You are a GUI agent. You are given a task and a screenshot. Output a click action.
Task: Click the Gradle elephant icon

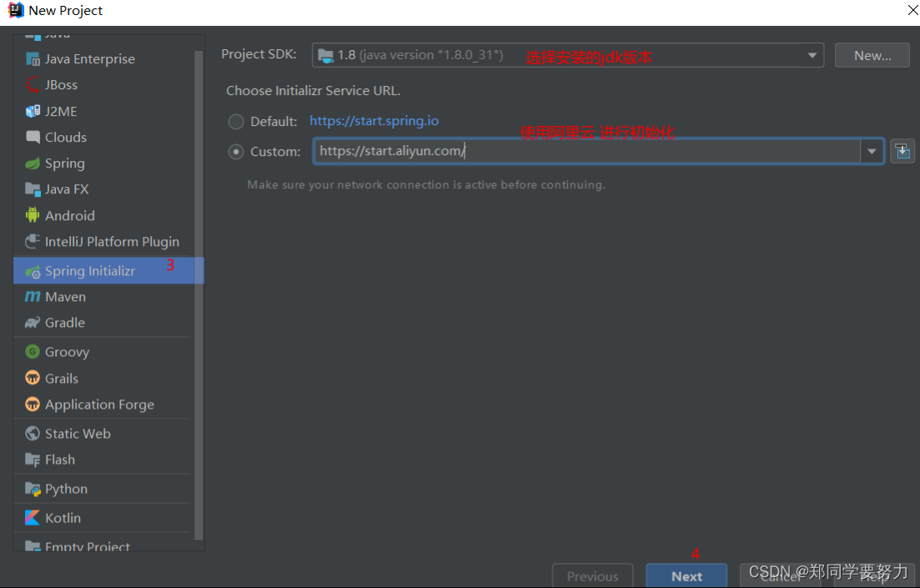[x=33, y=323]
